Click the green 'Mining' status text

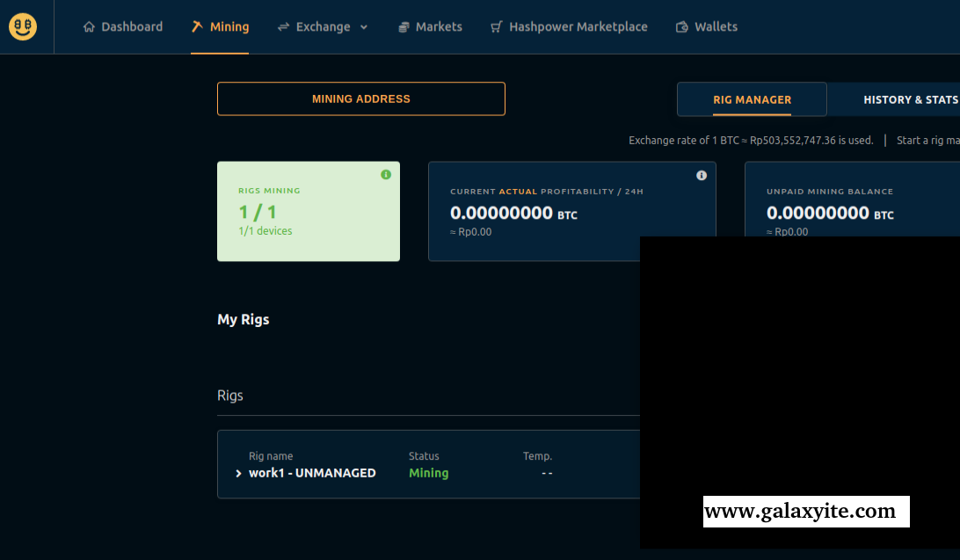click(429, 473)
